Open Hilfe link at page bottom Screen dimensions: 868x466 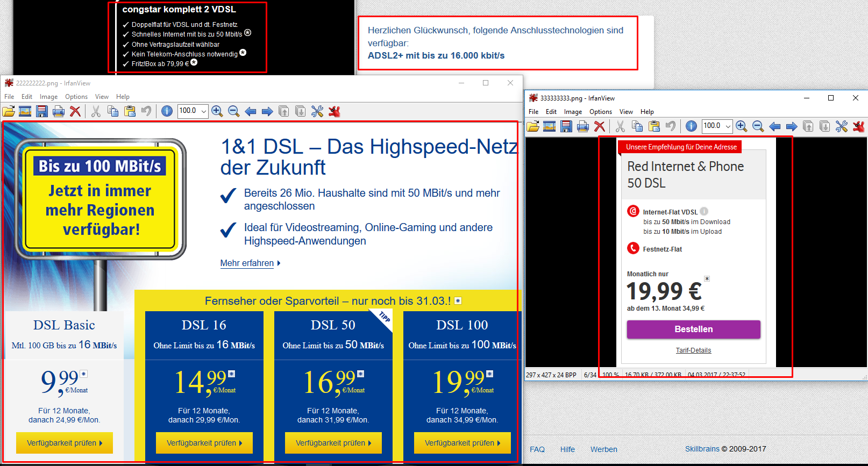[x=567, y=449]
